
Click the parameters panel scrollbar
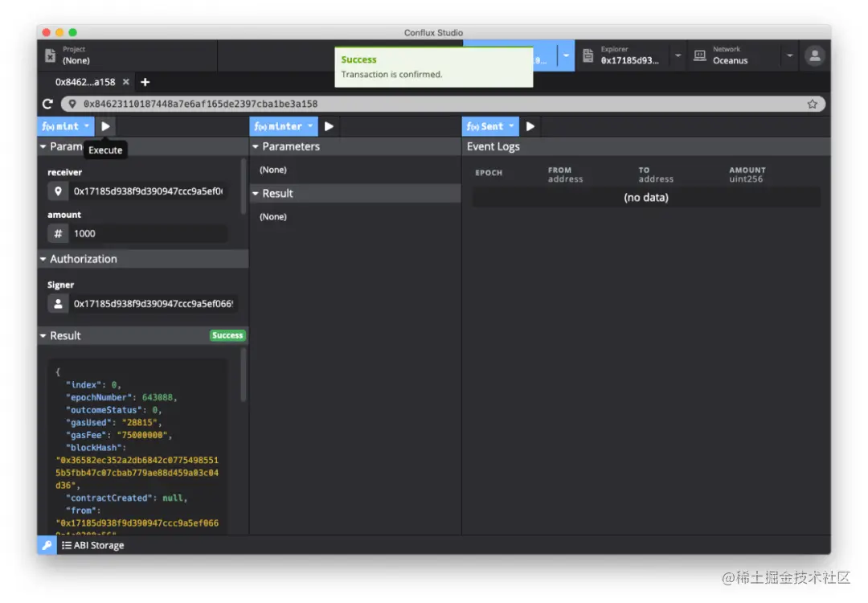243,187
